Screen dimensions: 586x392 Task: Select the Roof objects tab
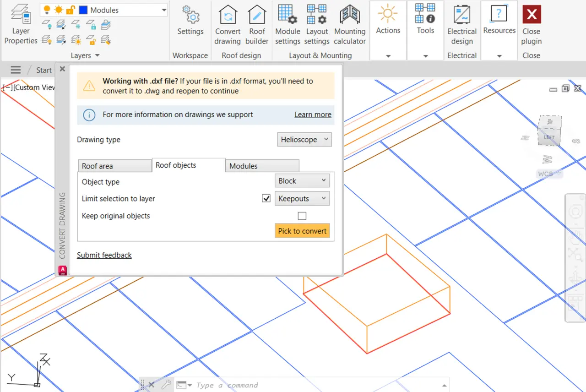(x=189, y=165)
